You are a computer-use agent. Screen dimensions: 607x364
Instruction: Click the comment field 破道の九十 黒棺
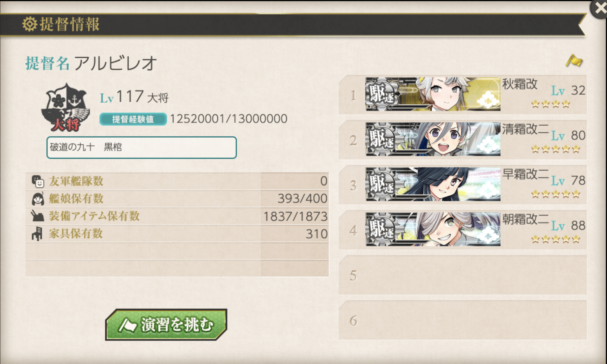pos(142,148)
